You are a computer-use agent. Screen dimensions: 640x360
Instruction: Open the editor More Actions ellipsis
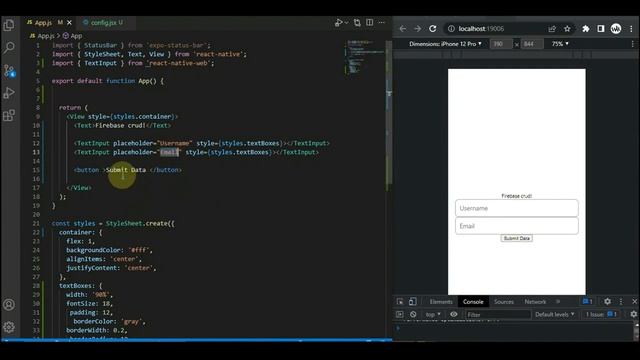(382, 23)
